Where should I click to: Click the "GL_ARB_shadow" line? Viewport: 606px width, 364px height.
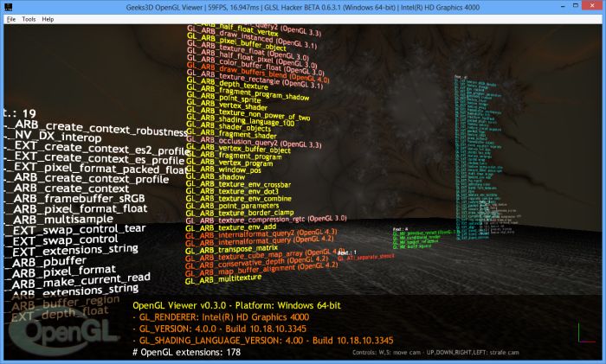[x=216, y=177]
